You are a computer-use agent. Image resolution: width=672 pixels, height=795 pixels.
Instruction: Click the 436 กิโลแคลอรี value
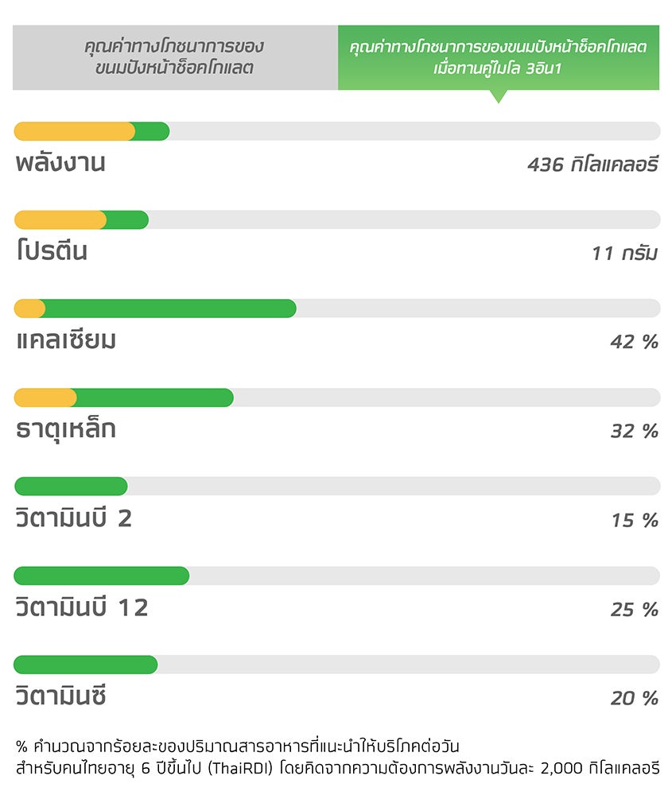592,165
